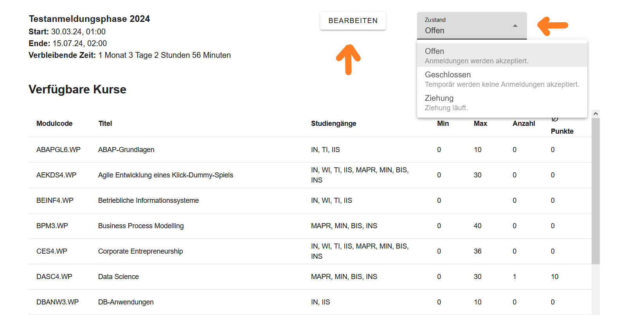644x315 pixels.
Task: Click the Verfügbare Kurse heading
Action: [77, 89]
